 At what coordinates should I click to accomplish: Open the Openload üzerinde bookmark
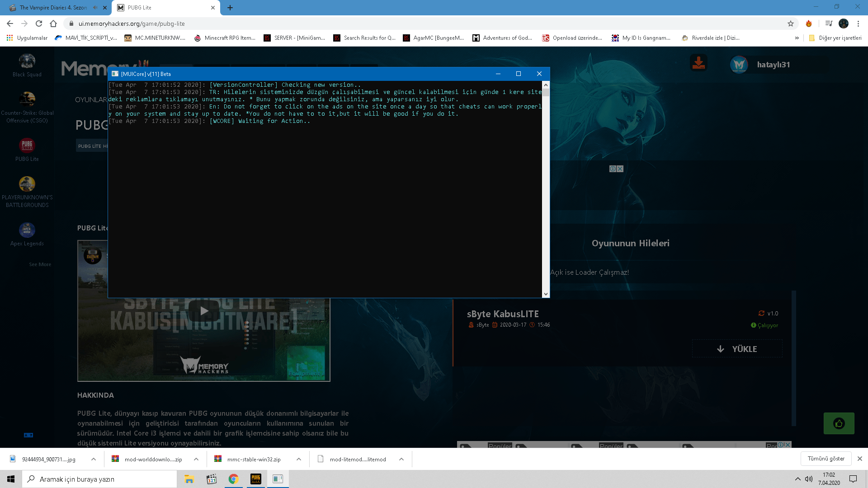click(x=572, y=38)
